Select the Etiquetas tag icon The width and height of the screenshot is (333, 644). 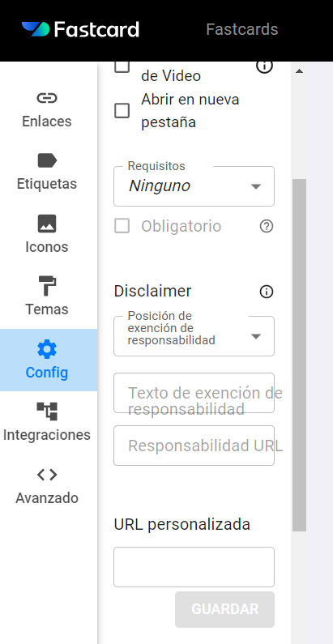(47, 160)
